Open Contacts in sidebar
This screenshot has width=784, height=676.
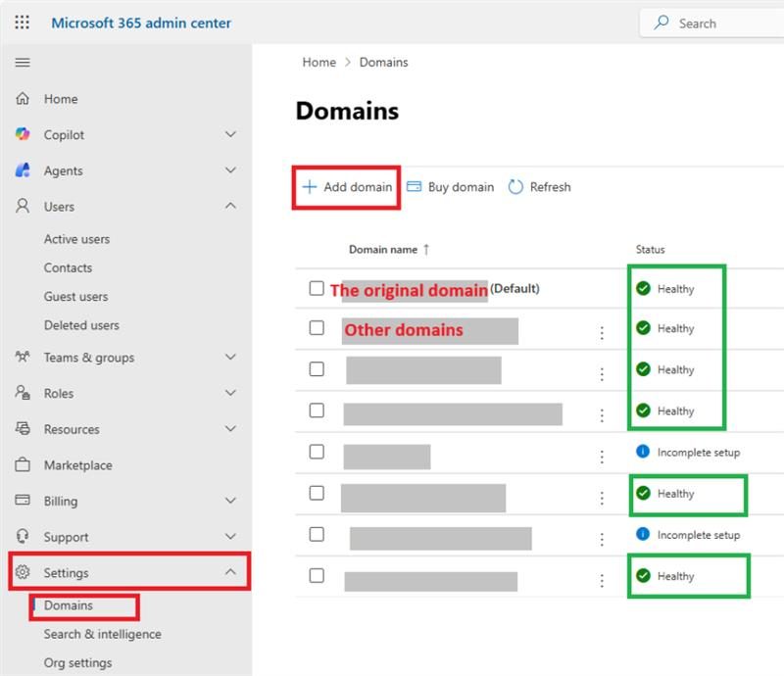(68, 267)
